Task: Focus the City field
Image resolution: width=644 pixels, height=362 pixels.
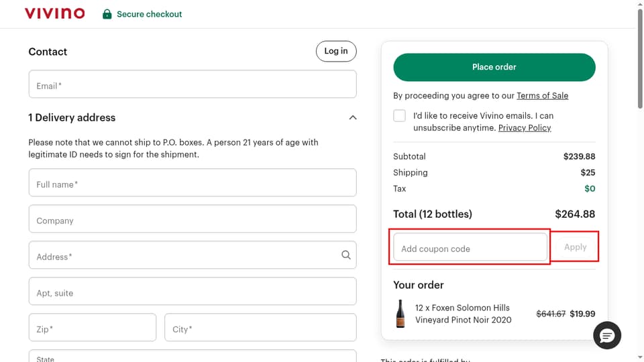Action: point(260,327)
